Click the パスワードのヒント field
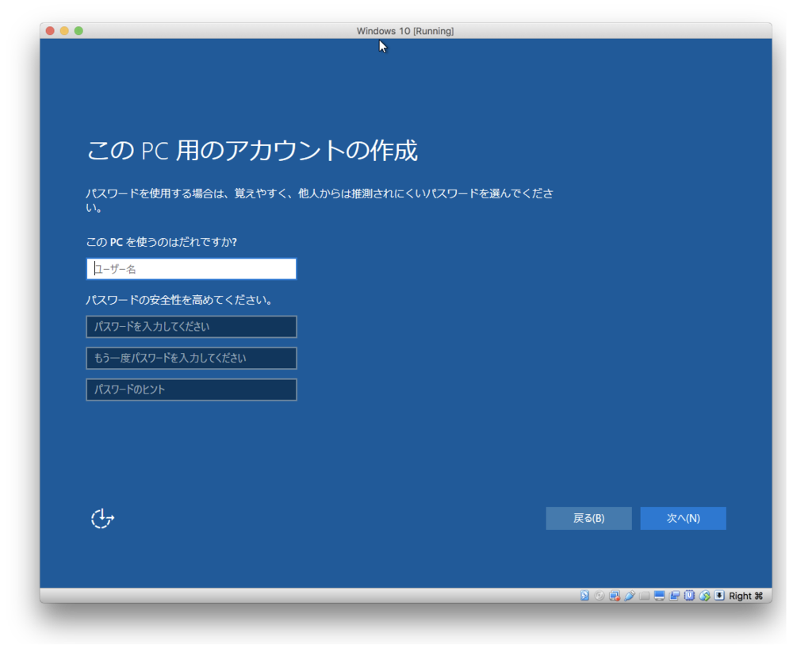 (190, 389)
